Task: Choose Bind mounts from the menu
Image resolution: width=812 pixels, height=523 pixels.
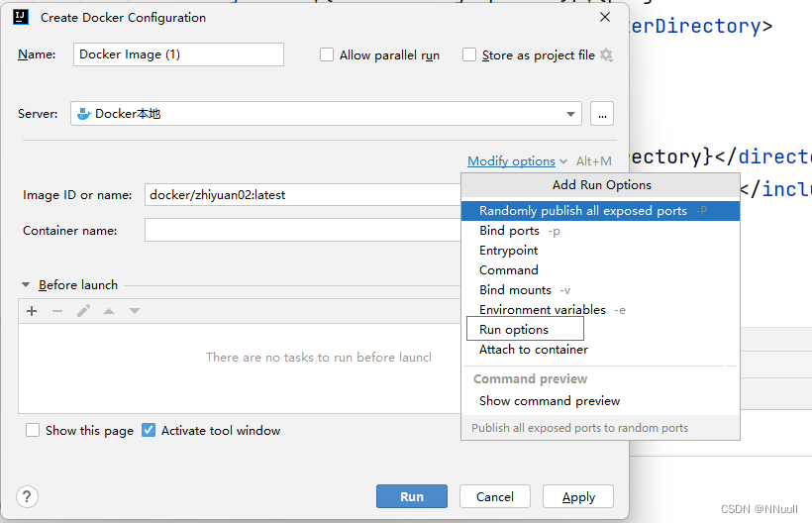Action: click(600, 290)
